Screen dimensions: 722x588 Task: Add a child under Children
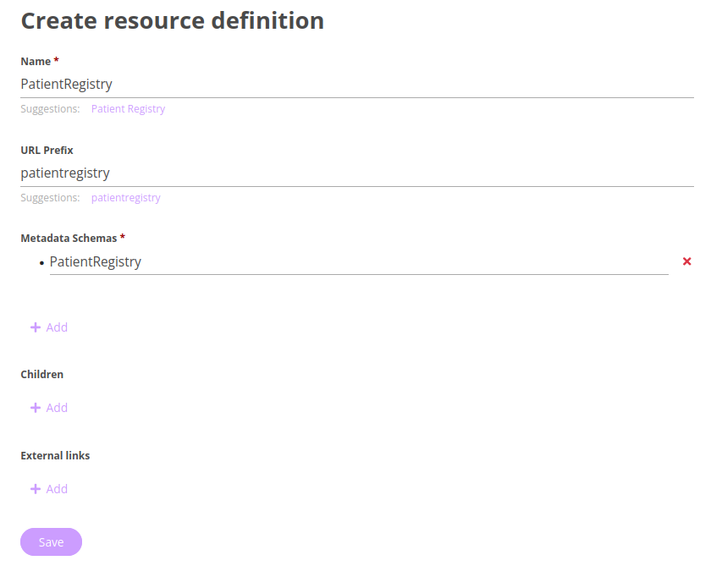coord(49,408)
